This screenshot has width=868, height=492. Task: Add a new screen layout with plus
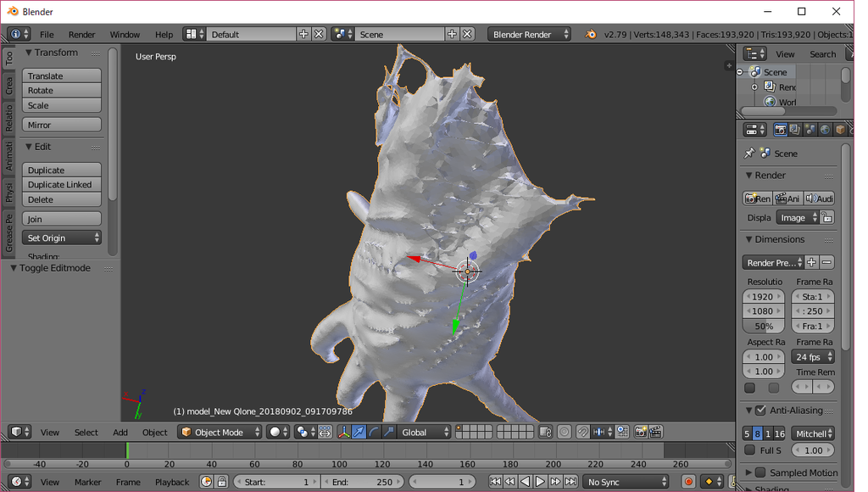(303, 34)
